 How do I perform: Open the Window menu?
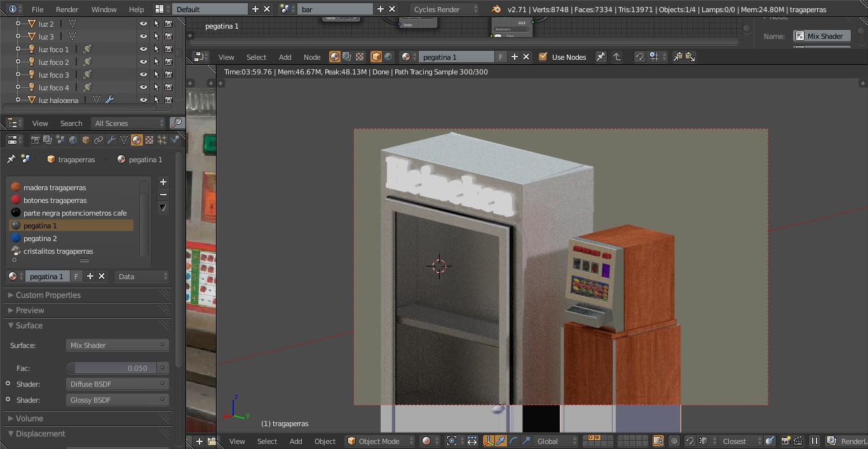[104, 9]
